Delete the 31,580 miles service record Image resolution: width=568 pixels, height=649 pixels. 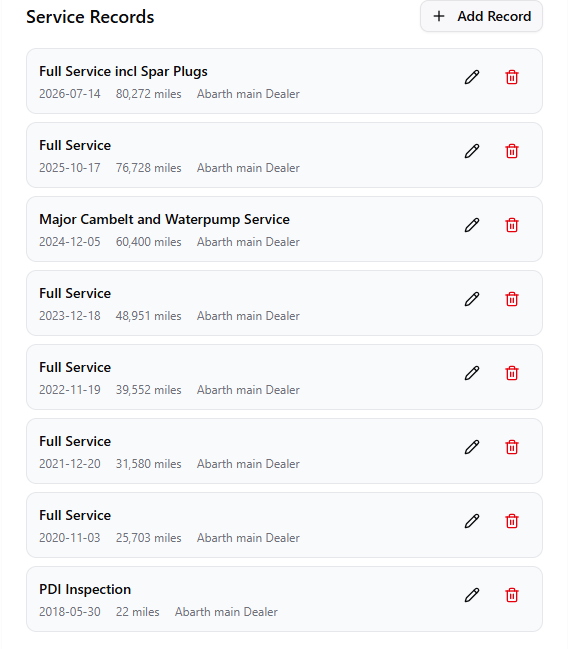coord(512,447)
